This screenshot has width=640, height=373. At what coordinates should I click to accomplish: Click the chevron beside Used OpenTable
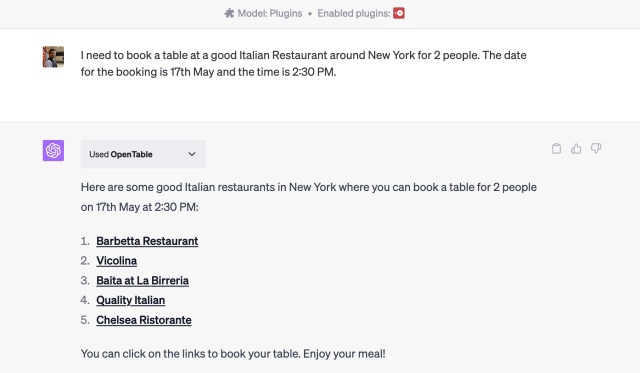click(192, 154)
